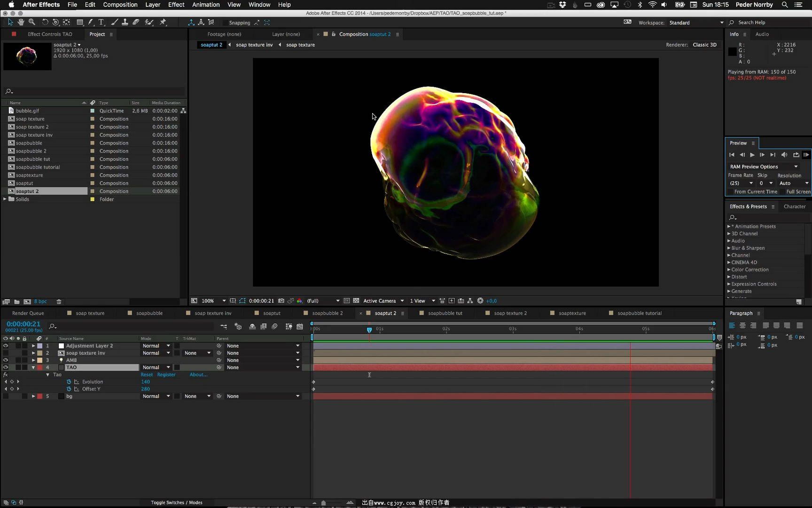
Task: Select the Roto Brush tool
Action: click(x=149, y=22)
